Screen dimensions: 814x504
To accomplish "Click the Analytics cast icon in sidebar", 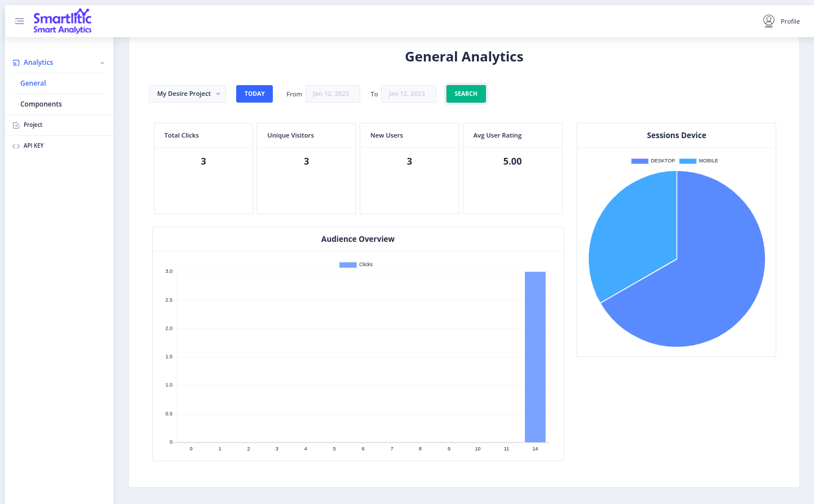I will pos(16,63).
